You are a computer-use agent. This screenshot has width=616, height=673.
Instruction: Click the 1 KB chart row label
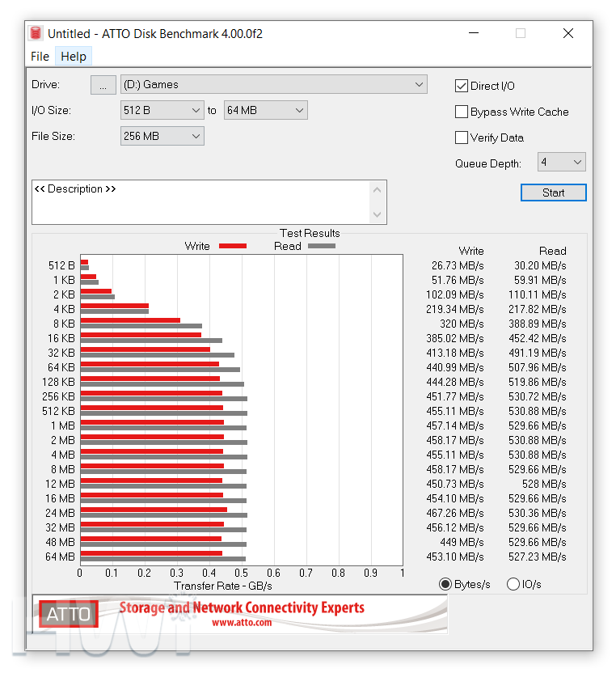coord(64,280)
